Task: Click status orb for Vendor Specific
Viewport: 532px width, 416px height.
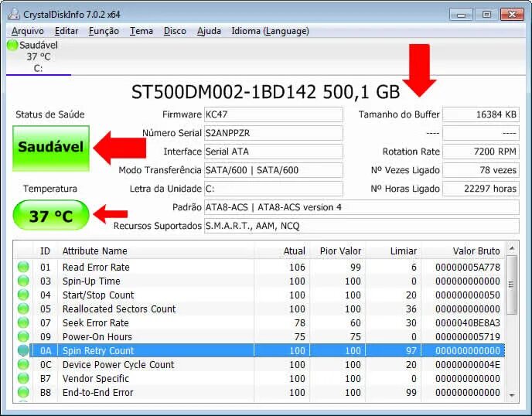Action: tap(23, 378)
